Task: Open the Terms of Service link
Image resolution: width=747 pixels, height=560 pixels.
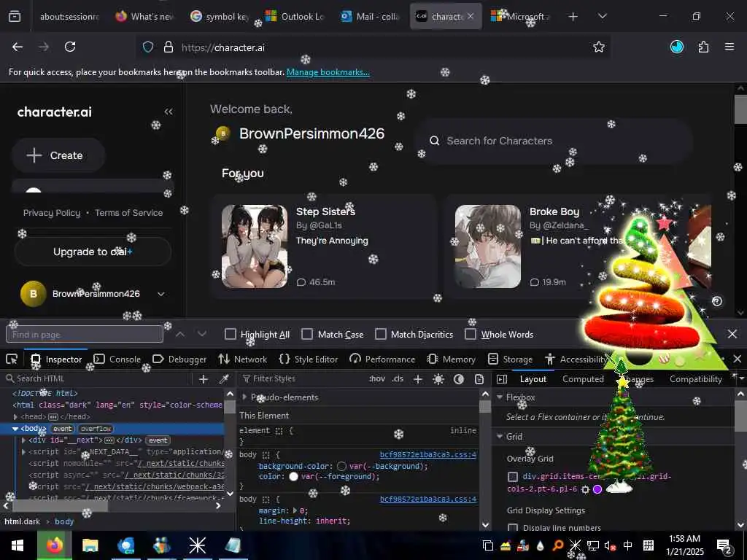Action: [x=128, y=213]
